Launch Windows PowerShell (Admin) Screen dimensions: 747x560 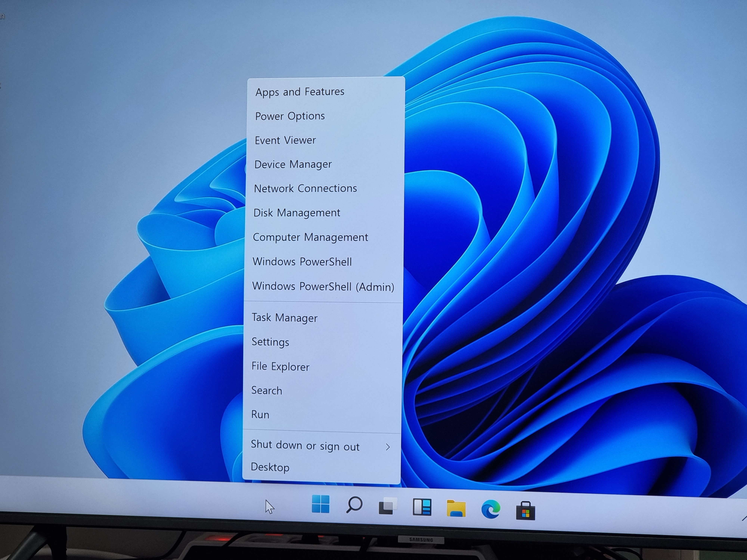pyautogui.click(x=323, y=287)
